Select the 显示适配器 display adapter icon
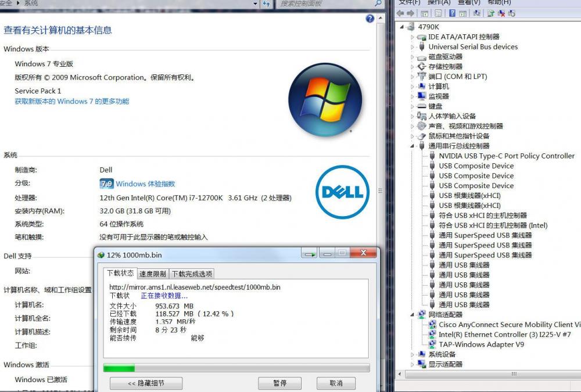The image size is (581, 392). click(422, 364)
